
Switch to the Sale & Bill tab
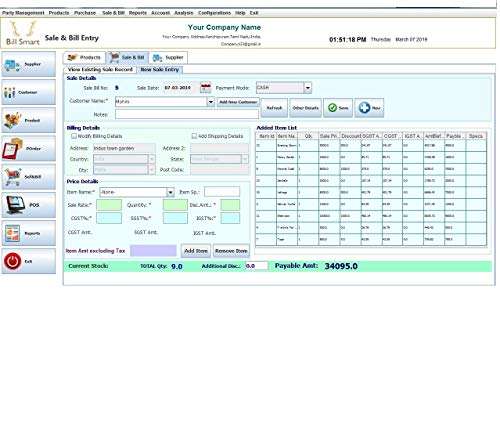(x=128, y=58)
